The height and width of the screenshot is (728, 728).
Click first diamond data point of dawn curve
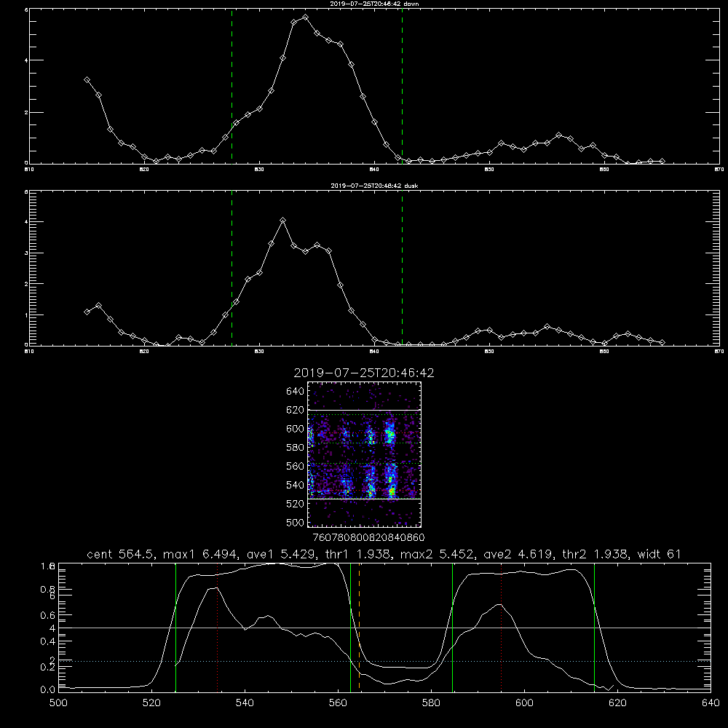(87, 80)
